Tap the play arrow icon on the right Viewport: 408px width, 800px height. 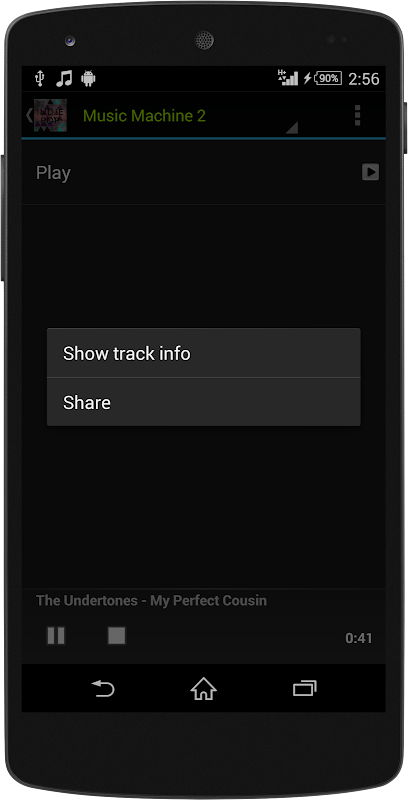click(x=370, y=172)
